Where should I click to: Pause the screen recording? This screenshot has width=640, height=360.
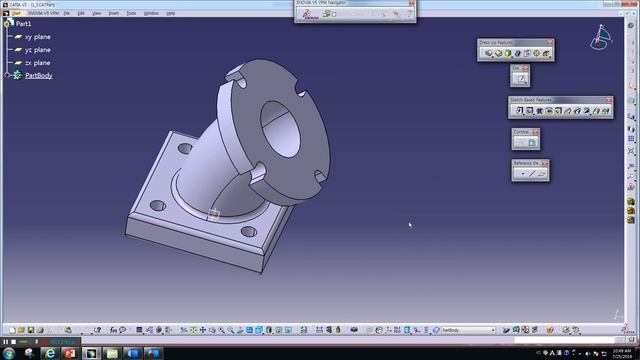click(5, 342)
